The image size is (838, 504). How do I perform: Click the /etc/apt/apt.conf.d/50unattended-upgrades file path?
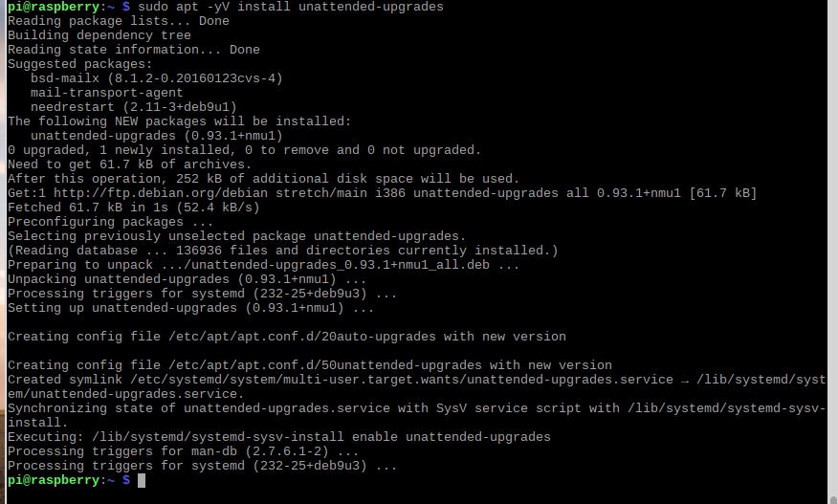coord(325,365)
